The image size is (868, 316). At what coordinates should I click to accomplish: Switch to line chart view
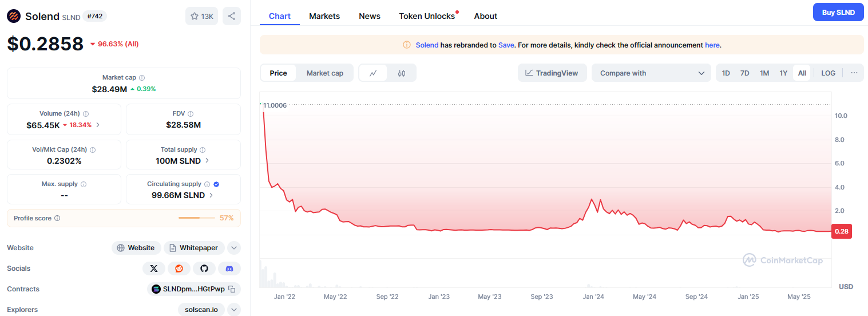coord(373,73)
